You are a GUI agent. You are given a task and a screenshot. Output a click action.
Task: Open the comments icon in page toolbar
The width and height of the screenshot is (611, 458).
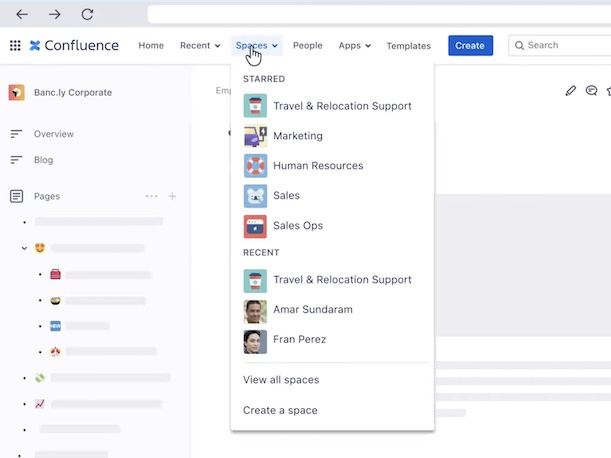(x=591, y=91)
